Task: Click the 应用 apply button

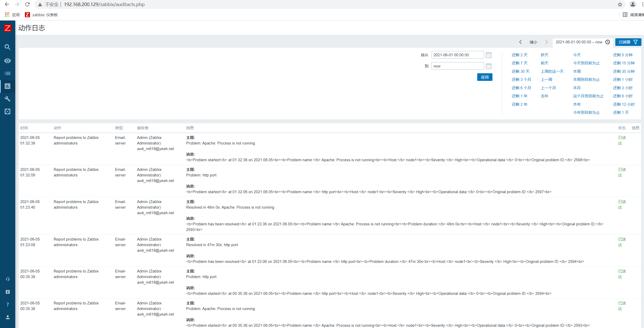Action: pyautogui.click(x=485, y=77)
